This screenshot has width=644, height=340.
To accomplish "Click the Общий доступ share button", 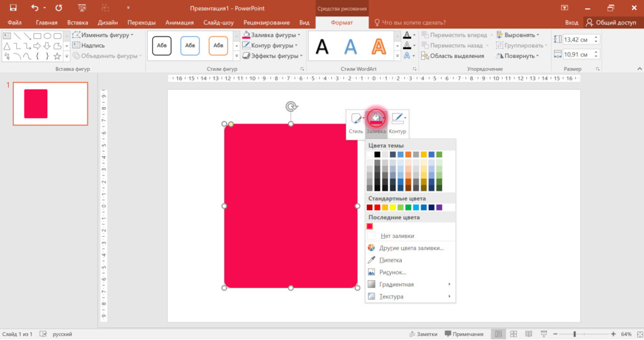I will point(611,22).
